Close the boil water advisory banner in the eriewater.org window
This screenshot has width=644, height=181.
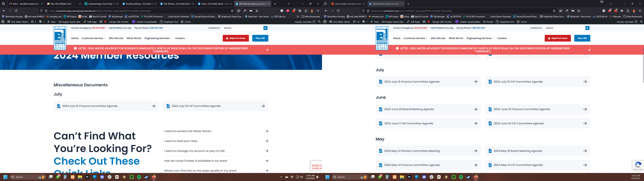[x=589, y=50]
